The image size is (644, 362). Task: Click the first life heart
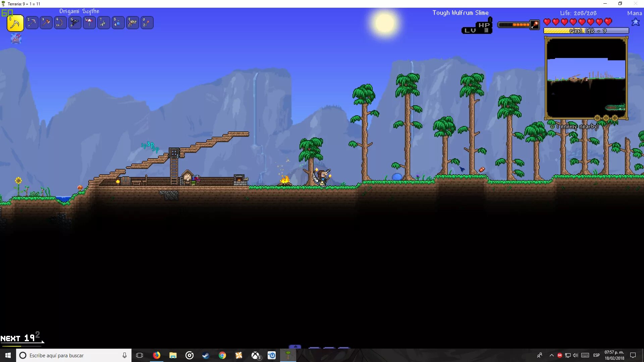[x=547, y=22]
